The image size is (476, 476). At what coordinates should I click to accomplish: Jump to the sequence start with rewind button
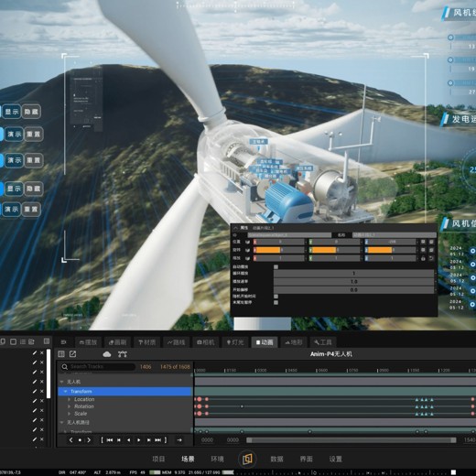pyautogui.click(x=110, y=440)
